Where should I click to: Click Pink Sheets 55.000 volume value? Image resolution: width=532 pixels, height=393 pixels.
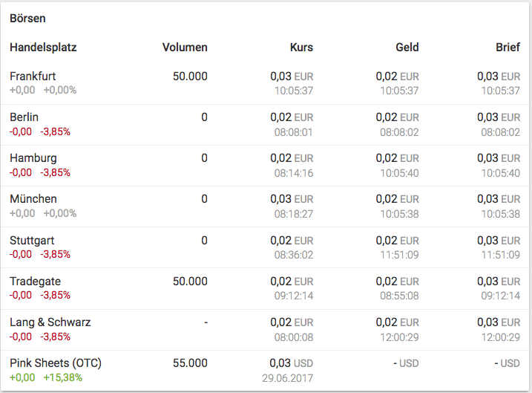[190, 363]
